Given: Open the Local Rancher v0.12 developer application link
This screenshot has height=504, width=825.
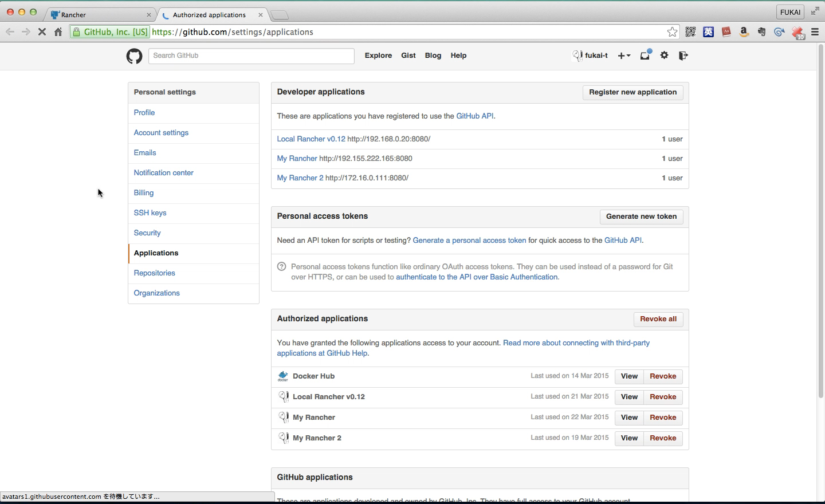Looking at the screenshot, I should 311,139.
